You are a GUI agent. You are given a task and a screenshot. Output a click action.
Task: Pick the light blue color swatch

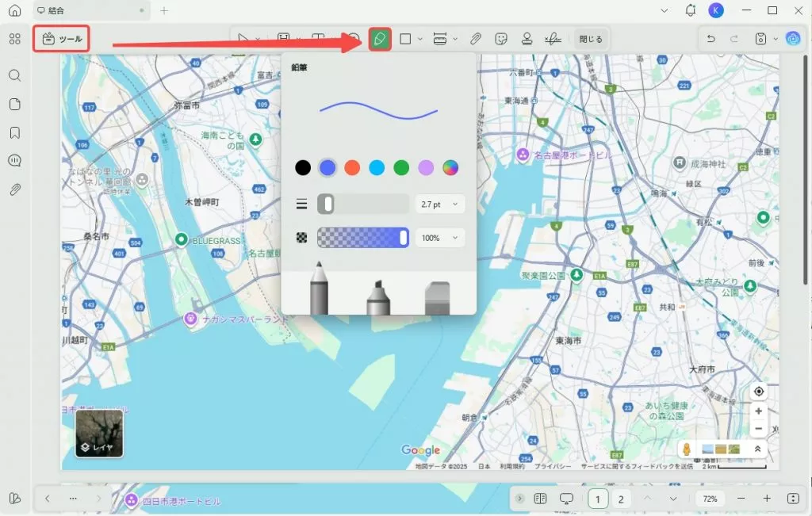377,168
